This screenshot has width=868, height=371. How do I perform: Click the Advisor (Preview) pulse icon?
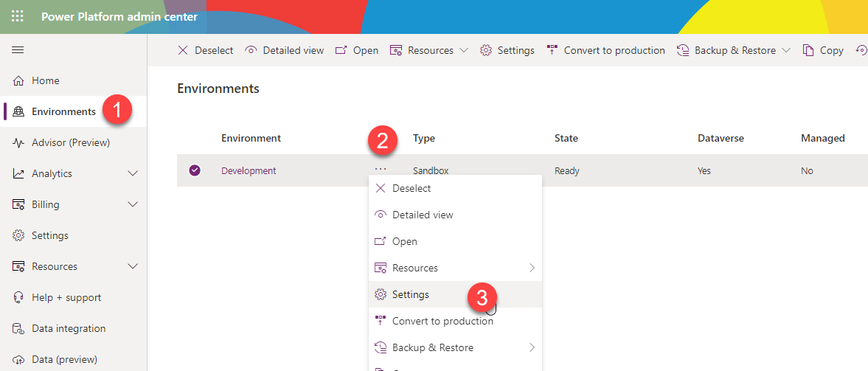tap(18, 143)
